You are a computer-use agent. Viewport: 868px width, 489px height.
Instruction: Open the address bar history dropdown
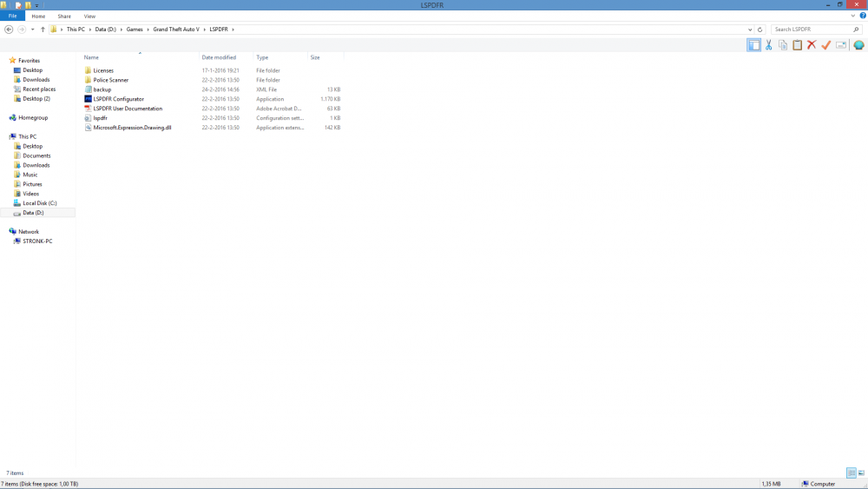pos(750,30)
